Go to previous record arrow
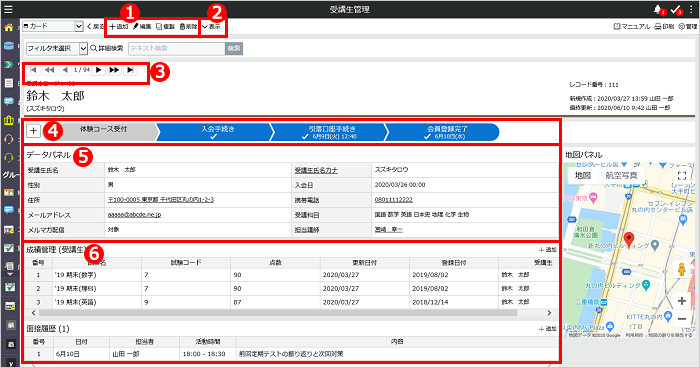Viewport: 700px width, 368px height. click(x=65, y=70)
